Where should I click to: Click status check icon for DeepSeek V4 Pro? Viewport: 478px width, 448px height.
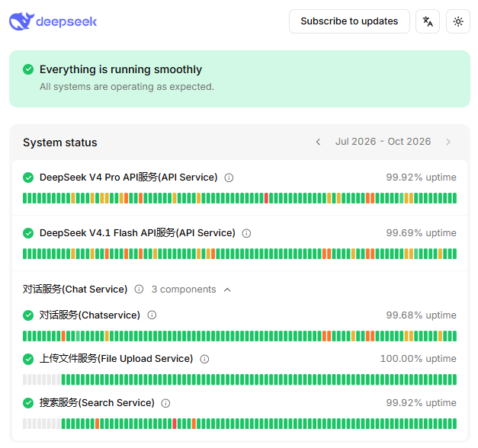(28, 178)
